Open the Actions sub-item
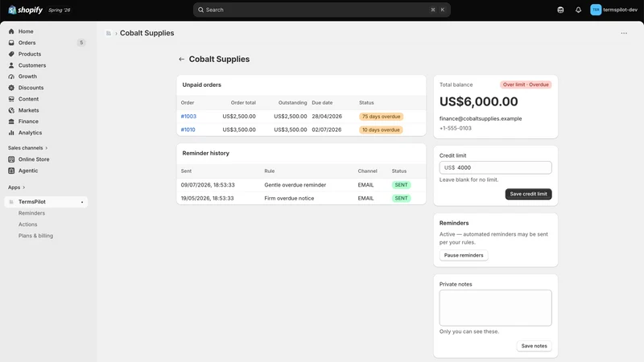 pos(27,224)
